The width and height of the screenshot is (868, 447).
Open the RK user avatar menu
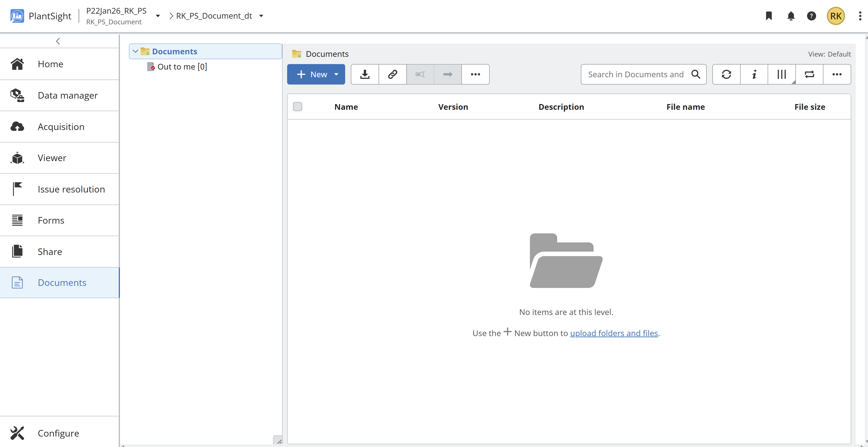(835, 16)
